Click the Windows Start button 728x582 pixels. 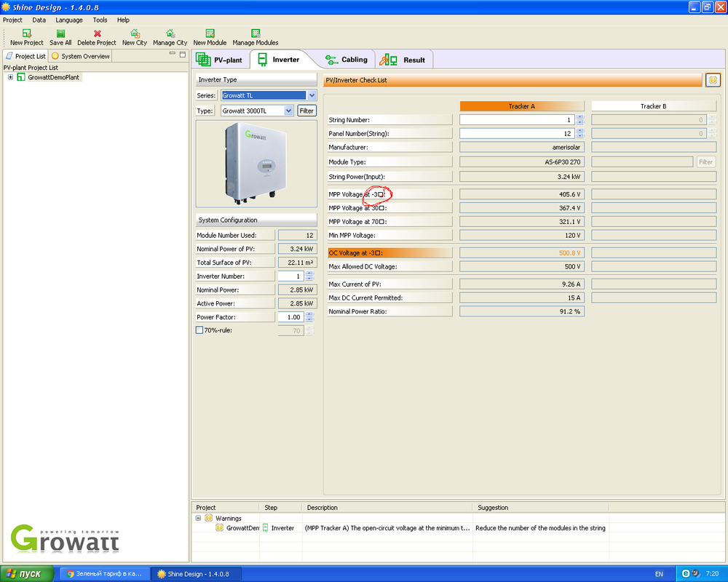point(27,574)
